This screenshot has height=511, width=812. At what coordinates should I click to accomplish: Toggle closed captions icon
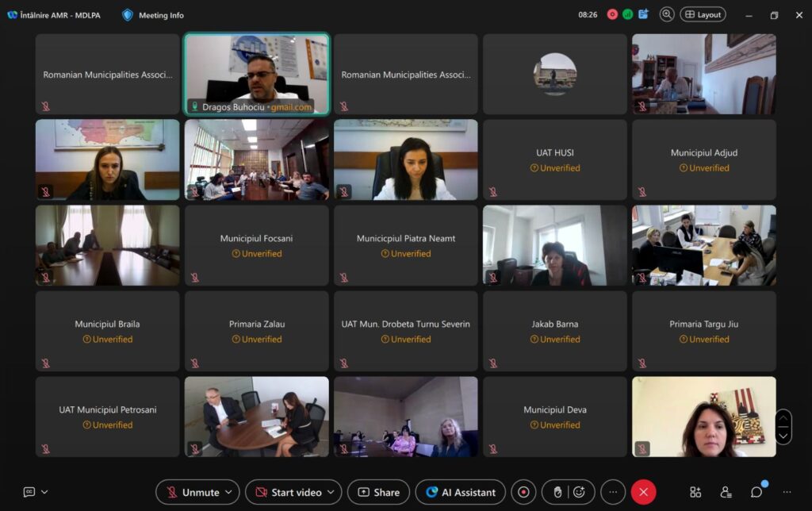point(29,492)
